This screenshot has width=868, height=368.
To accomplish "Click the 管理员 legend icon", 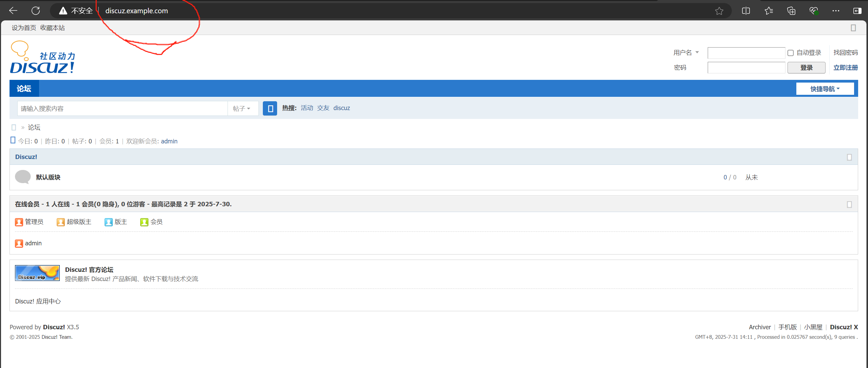I will [19, 222].
